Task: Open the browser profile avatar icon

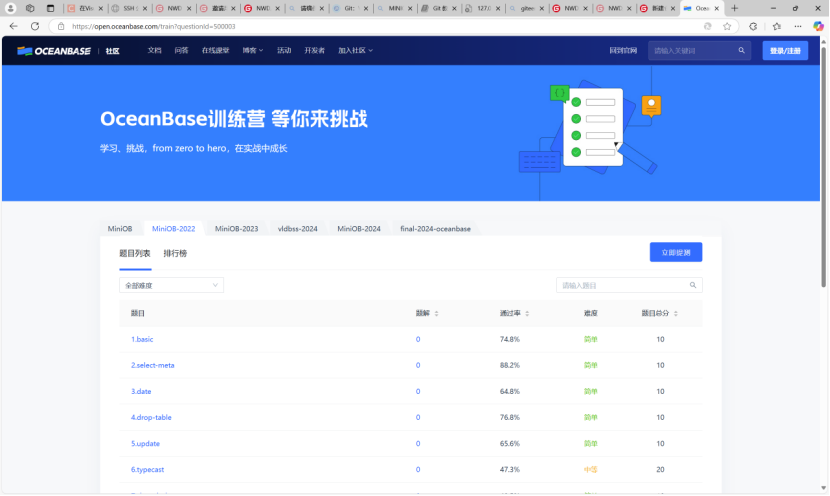Action: 10,8
